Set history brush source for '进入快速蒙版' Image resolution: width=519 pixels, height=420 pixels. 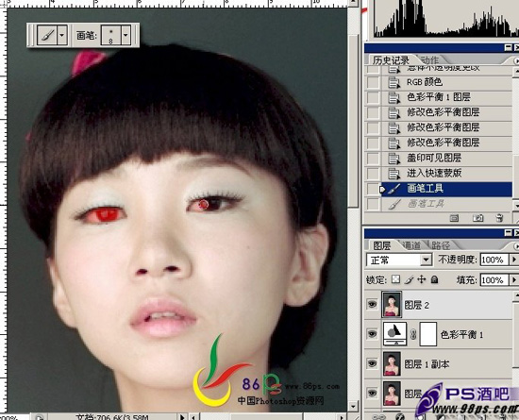pyautogui.click(x=373, y=173)
